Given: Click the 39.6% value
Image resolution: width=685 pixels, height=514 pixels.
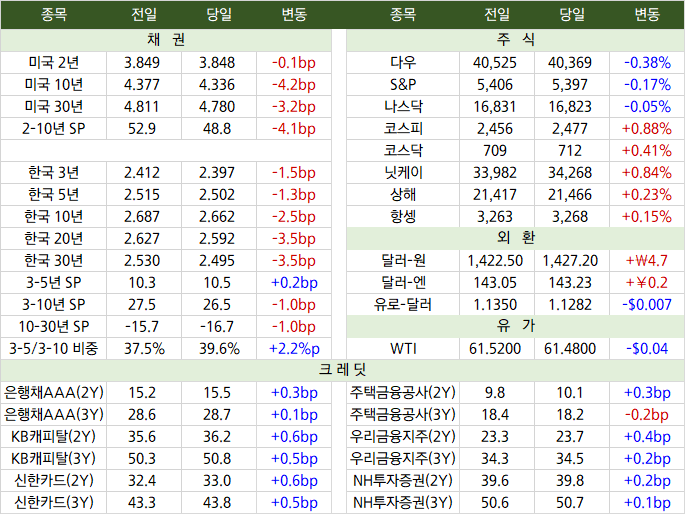Looking at the screenshot, I should pyautogui.click(x=219, y=348).
